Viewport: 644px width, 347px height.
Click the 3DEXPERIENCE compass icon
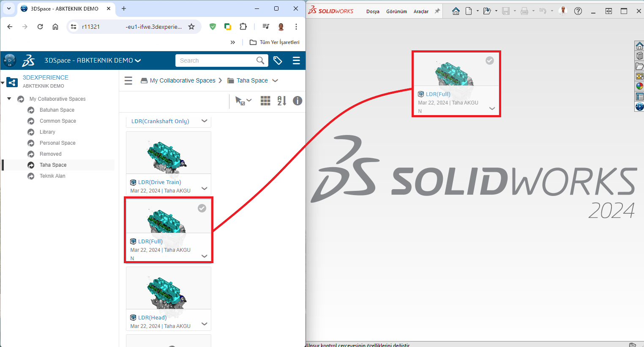tap(9, 61)
